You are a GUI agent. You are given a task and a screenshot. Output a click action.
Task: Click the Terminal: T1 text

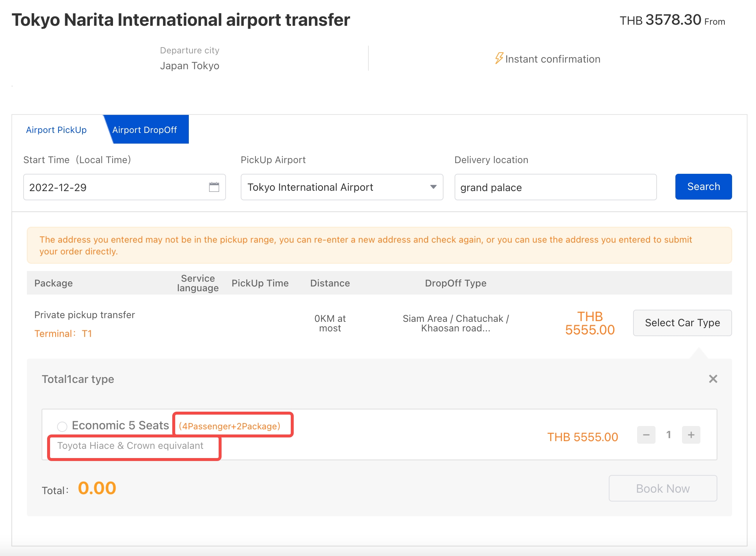pos(63,334)
